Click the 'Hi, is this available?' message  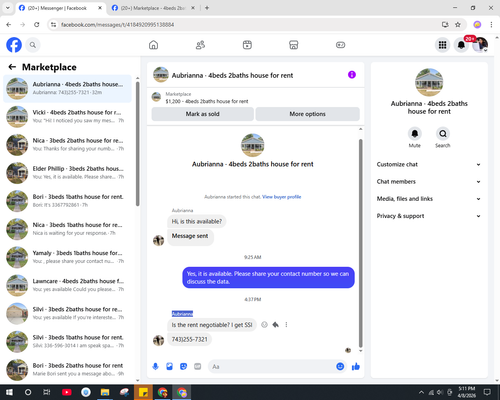197,221
